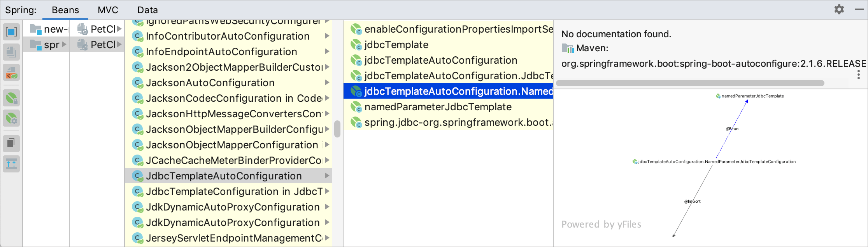Select jdbcTemplateAutoConfiguration.JdbcTe bean

(448, 76)
